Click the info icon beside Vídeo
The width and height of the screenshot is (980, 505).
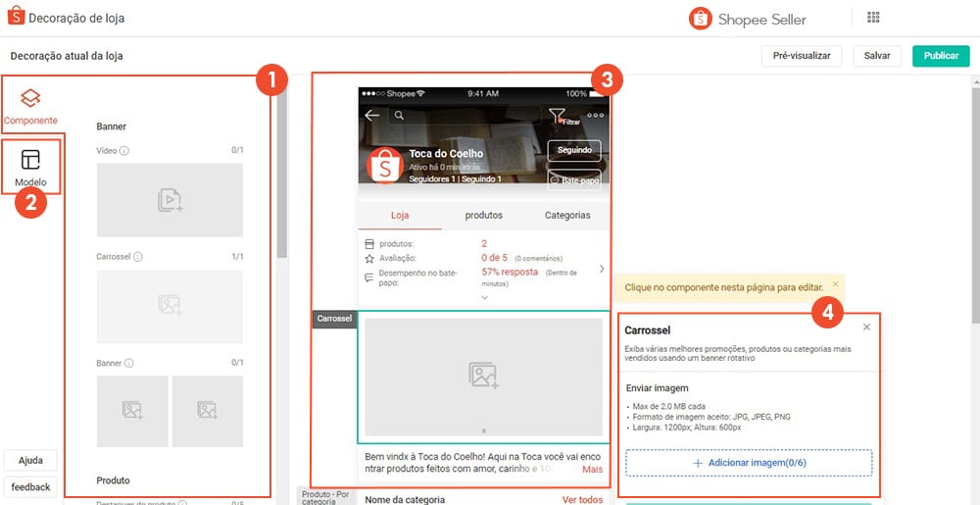(x=124, y=151)
